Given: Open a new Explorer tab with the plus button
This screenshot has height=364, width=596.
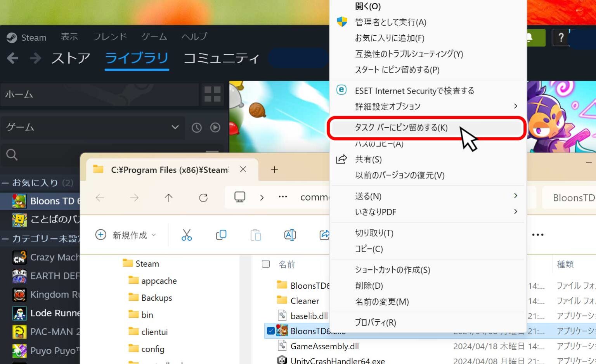Looking at the screenshot, I should pos(274,170).
